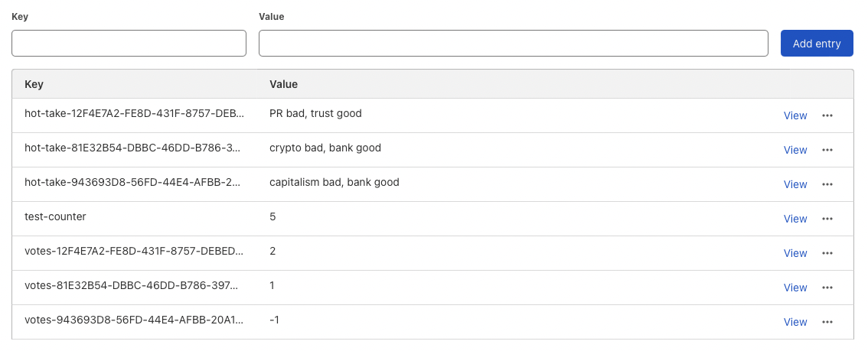Click the Value column header

click(283, 84)
